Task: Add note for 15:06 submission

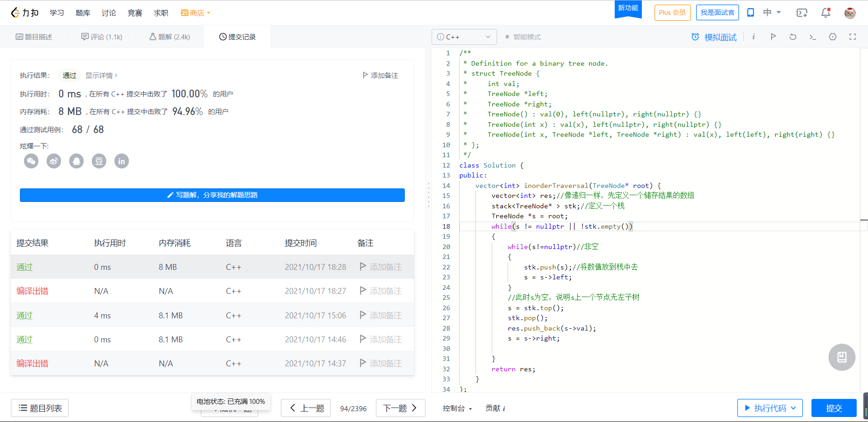Action: [380, 316]
